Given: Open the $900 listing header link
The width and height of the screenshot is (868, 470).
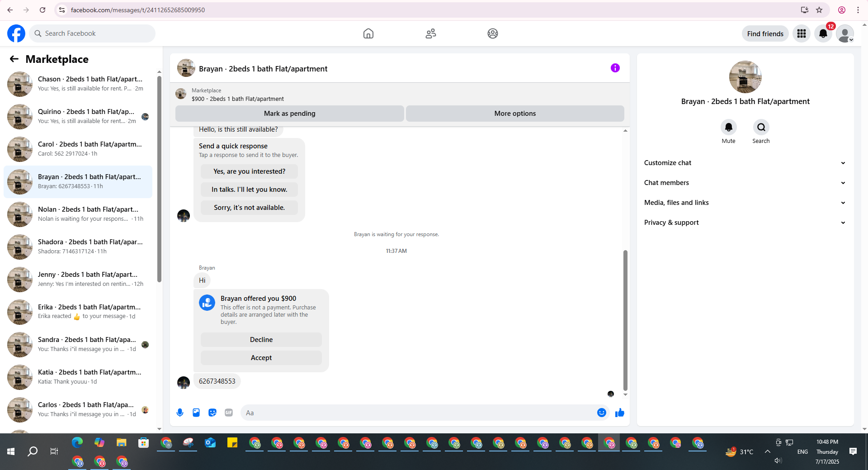Looking at the screenshot, I should pyautogui.click(x=238, y=99).
